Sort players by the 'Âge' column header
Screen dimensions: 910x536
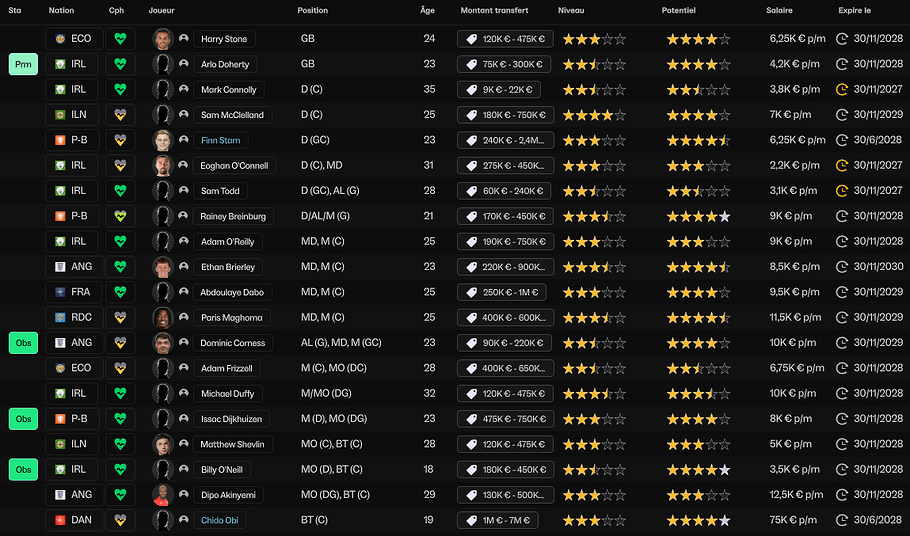427,11
